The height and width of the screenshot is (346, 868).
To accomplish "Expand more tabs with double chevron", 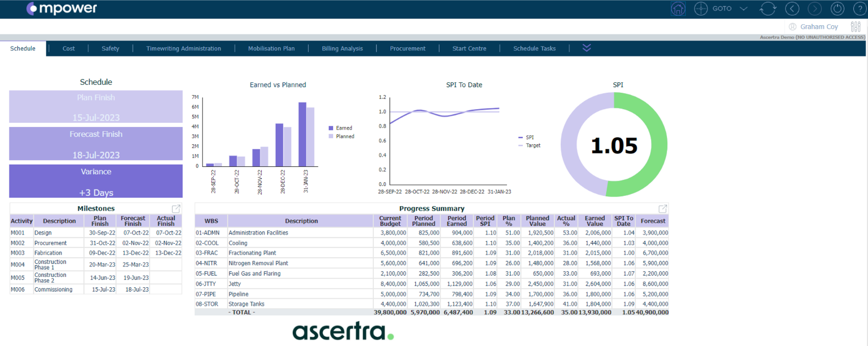I will pos(586,48).
